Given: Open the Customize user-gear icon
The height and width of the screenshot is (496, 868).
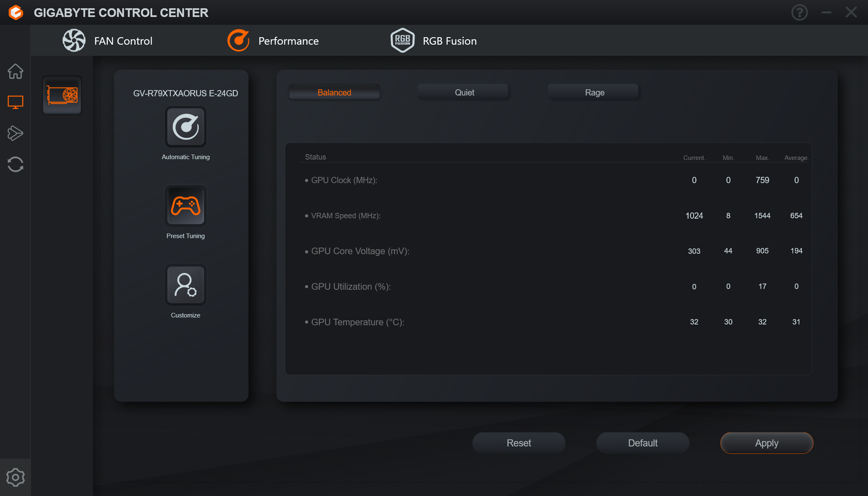Looking at the screenshot, I should [x=186, y=285].
